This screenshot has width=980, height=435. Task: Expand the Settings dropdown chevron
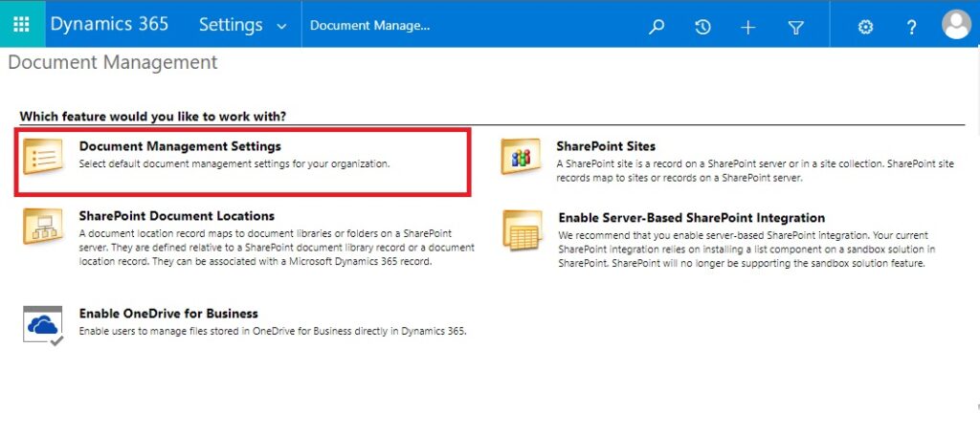tap(281, 27)
